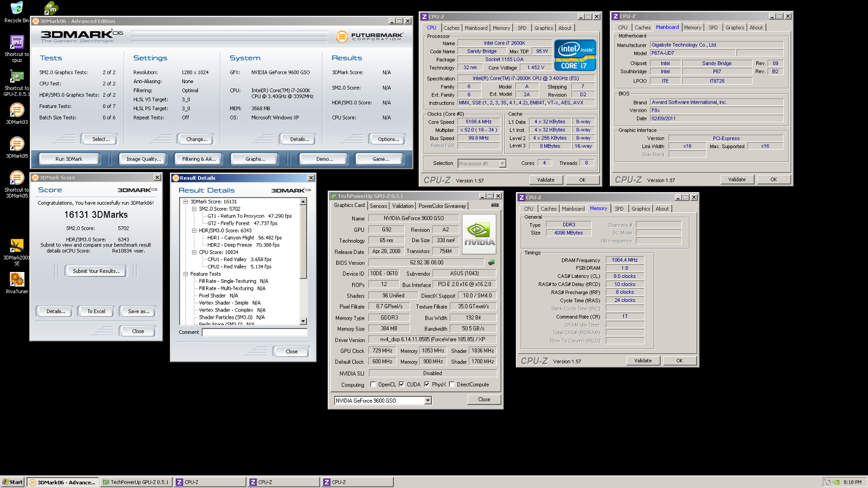Image resolution: width=868 pixels, height=488 pixels.
Task: Click the Result Details scrollbar up arrow
Action: (303, 201)
